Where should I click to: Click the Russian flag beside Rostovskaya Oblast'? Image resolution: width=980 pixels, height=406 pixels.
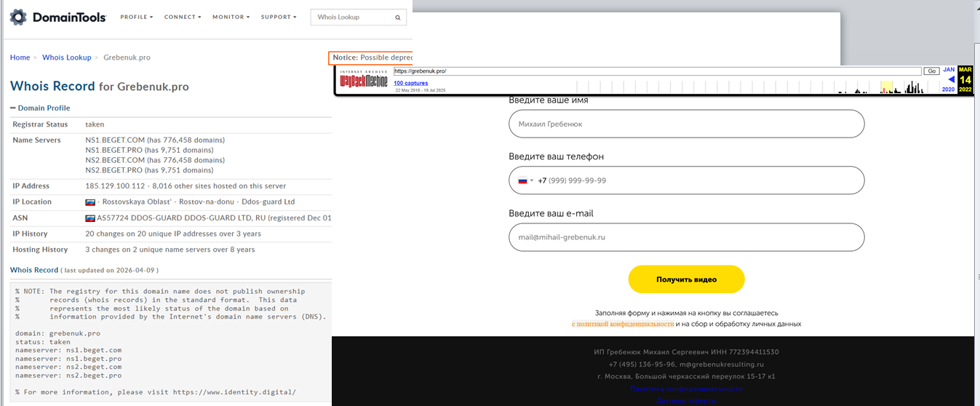coord(90,202)
